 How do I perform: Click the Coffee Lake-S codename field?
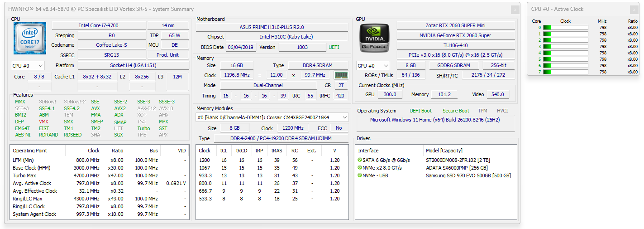click(112, 45)
